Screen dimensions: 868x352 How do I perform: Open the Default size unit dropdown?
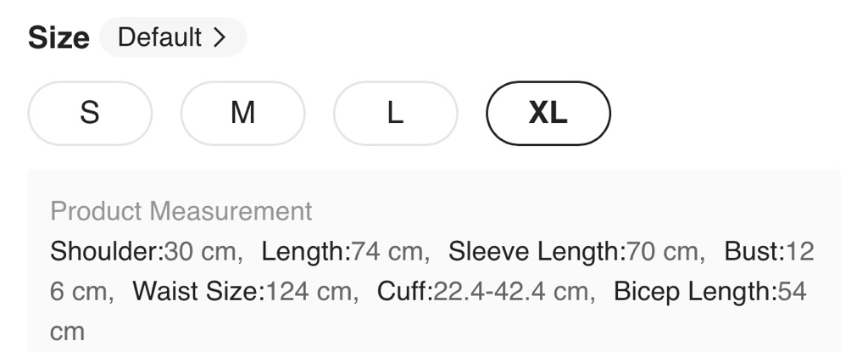point(172,37)
